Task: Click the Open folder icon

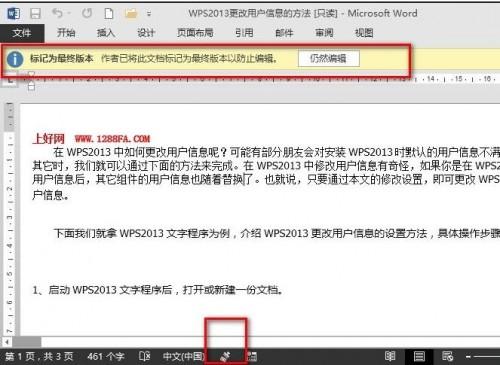Action: pyautogui.click(x=131, y=14)
